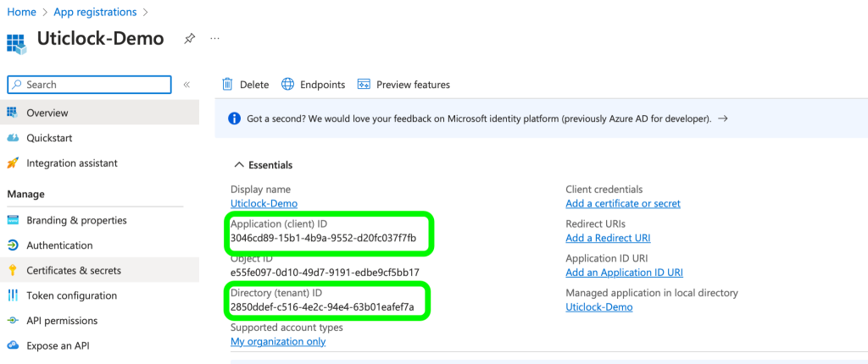Click the Endpoints globe icon
868x364 pixels.
coord(288,84)
